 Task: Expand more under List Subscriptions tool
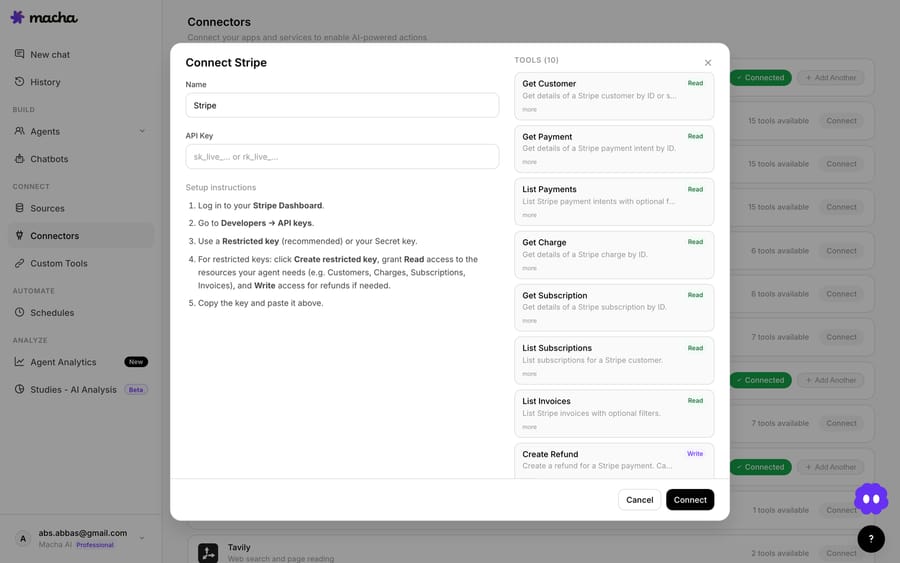(529, 374)
